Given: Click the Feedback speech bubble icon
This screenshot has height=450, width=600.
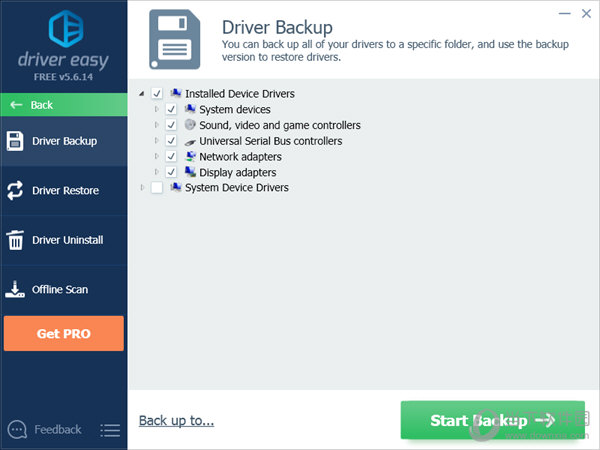Looking at the screenshot, I should point(17,429).
